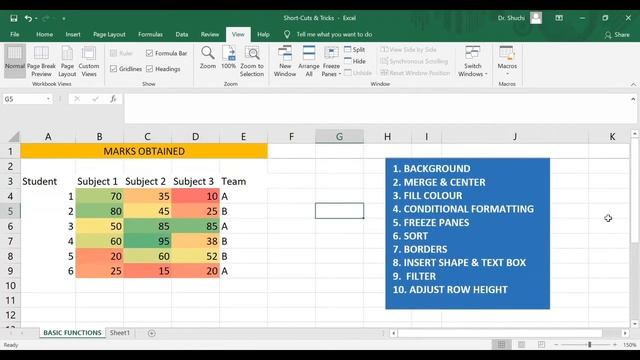Expand the formula bar
Screen dimensions: 640x360
pos(633,99)
